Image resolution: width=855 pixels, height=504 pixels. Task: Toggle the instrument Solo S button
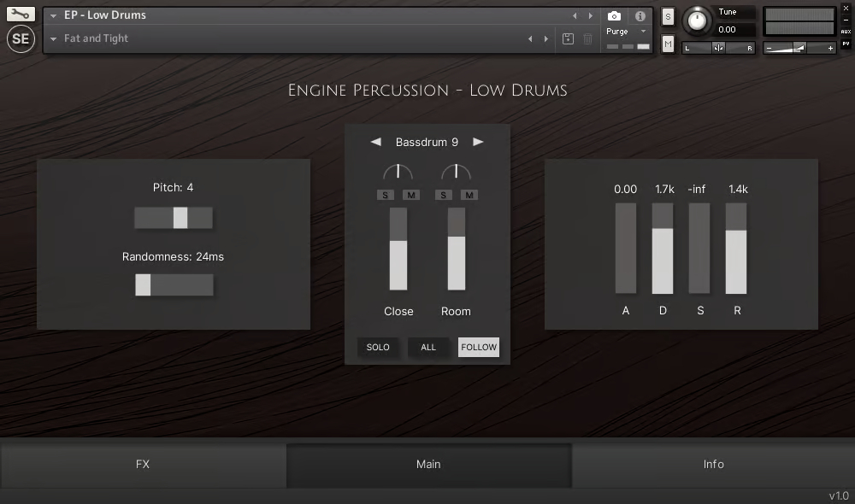(x=668, y=17)
